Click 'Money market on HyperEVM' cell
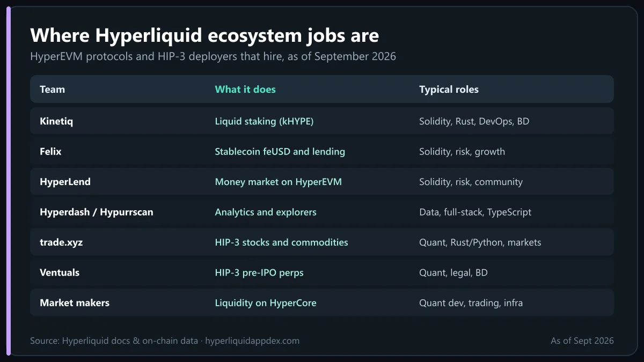Viewport: 644px width, 362px height. pos(278,182)
